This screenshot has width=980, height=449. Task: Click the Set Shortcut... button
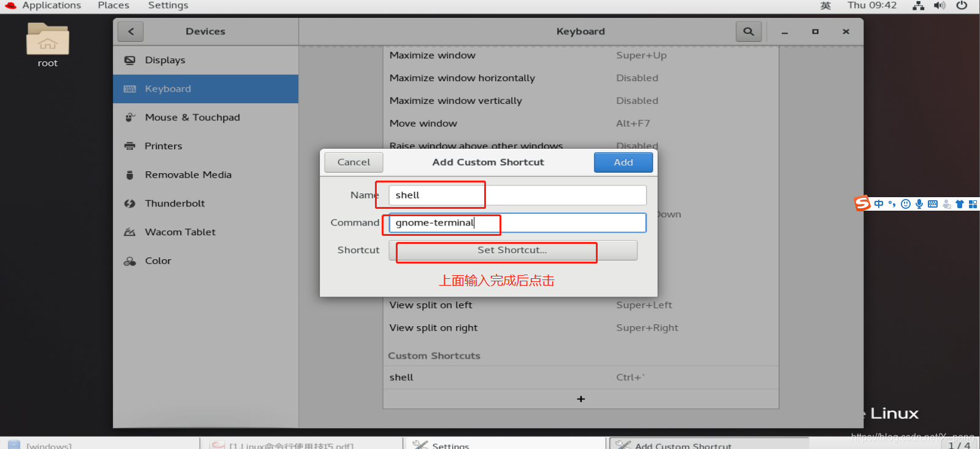513,250
